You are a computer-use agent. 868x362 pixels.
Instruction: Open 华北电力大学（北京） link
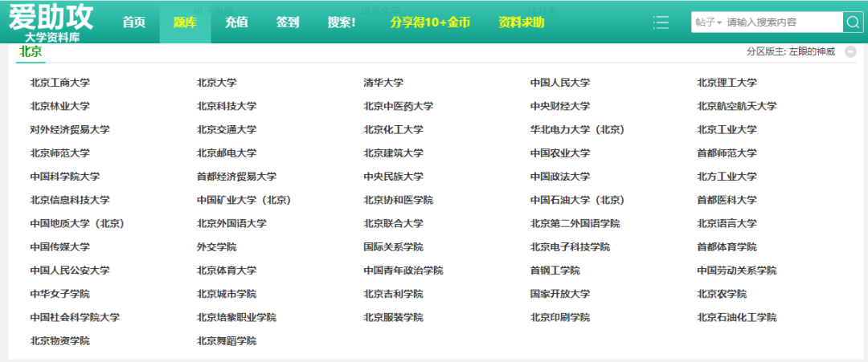[x=577, y=130]
